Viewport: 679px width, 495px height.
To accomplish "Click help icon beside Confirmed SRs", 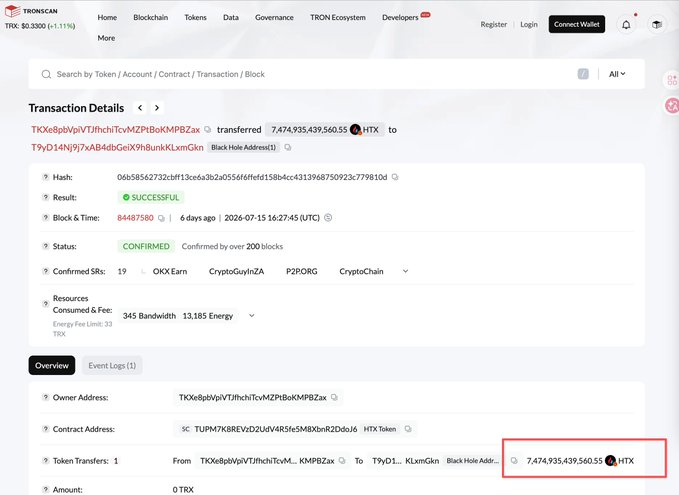I will (x=45, y=271).
